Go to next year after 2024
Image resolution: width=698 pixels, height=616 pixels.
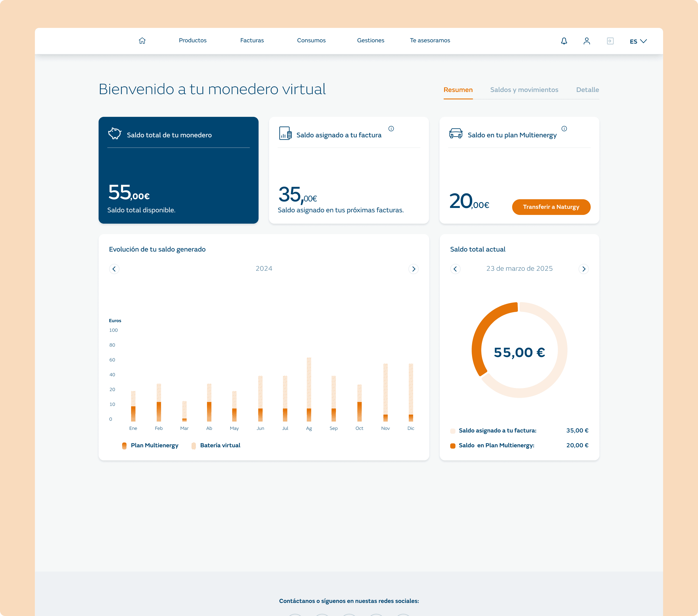click(x=414, y=269)
